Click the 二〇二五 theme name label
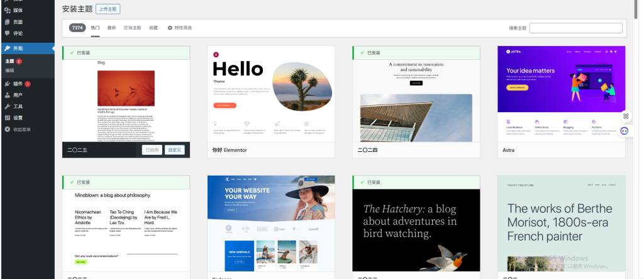Image resolution: width=644 pixels, height=279 pixels. tap(77, 150)
